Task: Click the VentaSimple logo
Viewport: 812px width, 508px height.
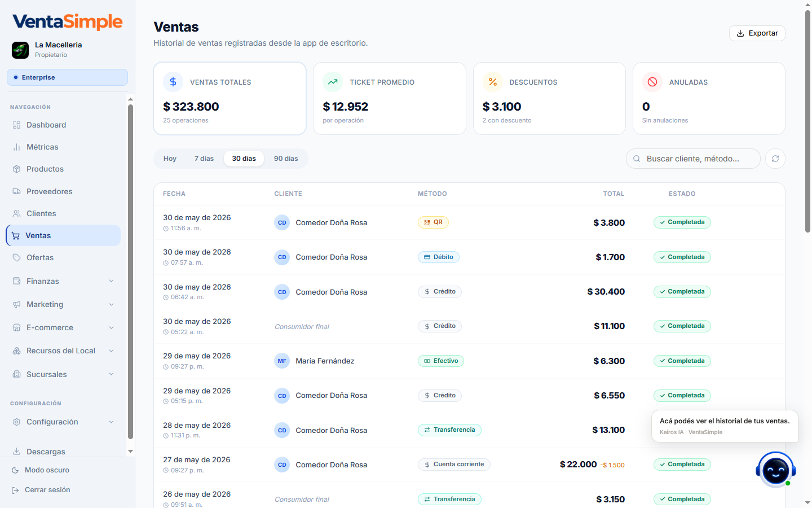Action: (x=68, y=21)
